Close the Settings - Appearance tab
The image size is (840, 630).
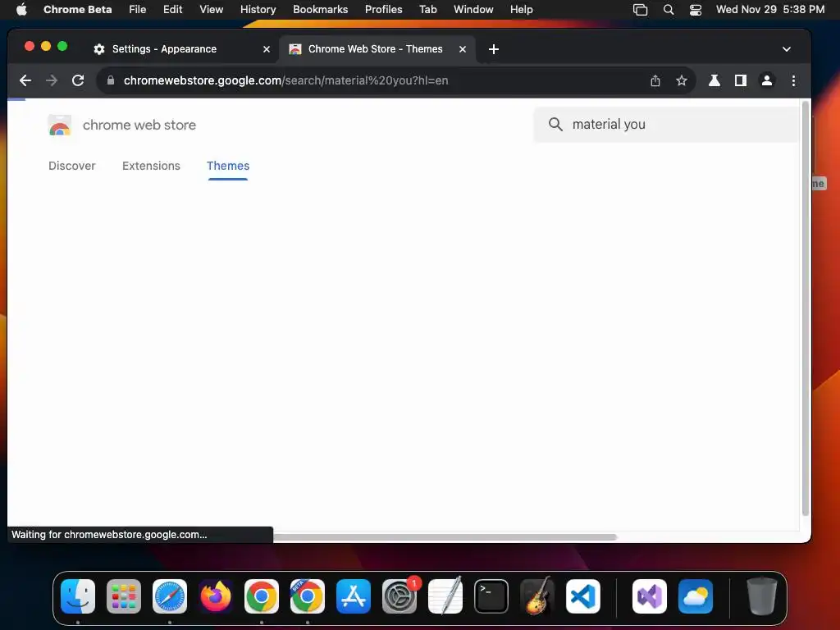[267, 49]
